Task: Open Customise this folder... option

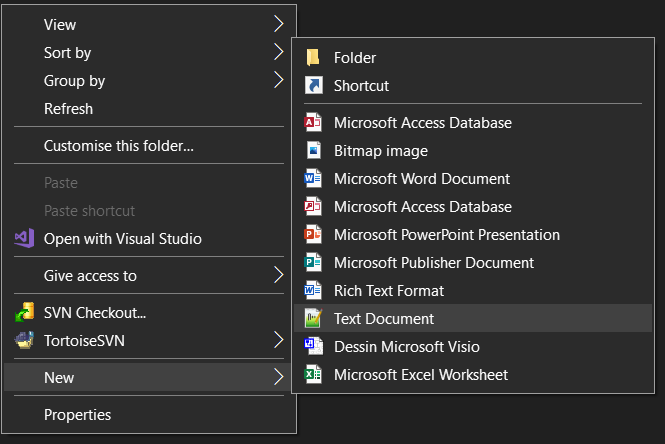Action: [149, 145]
